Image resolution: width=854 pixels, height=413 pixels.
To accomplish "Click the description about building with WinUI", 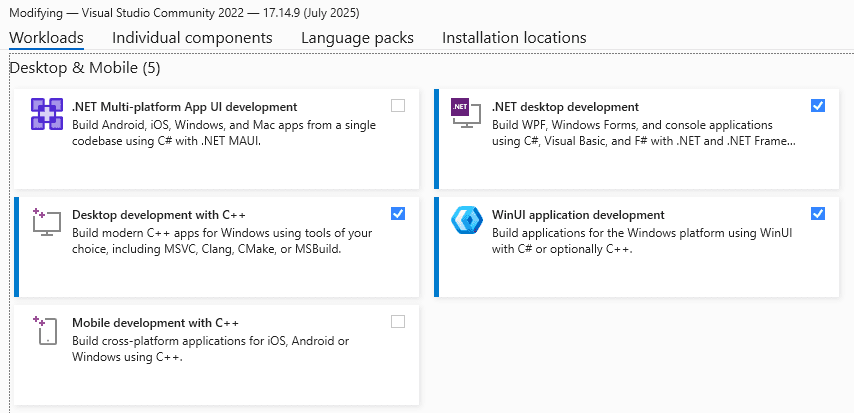I will pyautogui.click(x=642, y=241).
